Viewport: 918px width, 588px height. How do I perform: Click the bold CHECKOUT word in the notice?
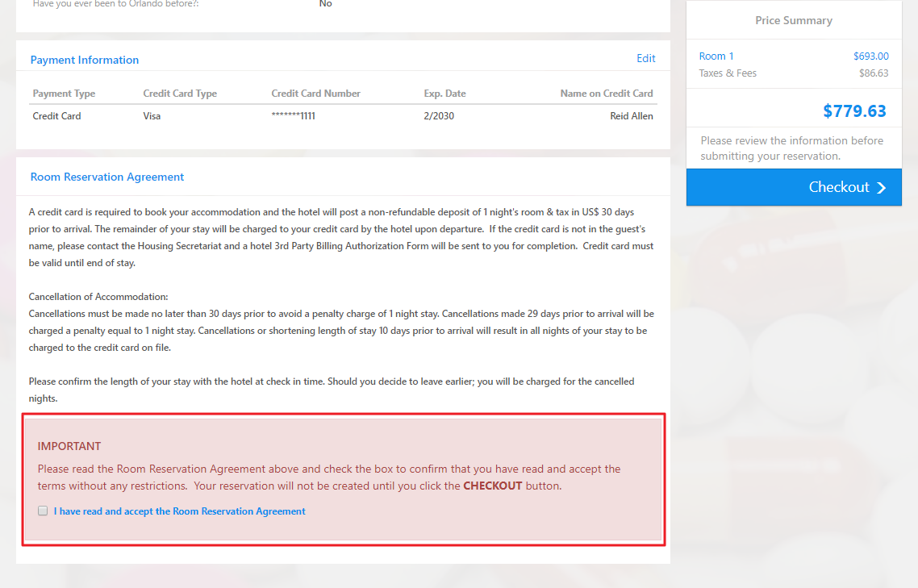coord(492,486)
